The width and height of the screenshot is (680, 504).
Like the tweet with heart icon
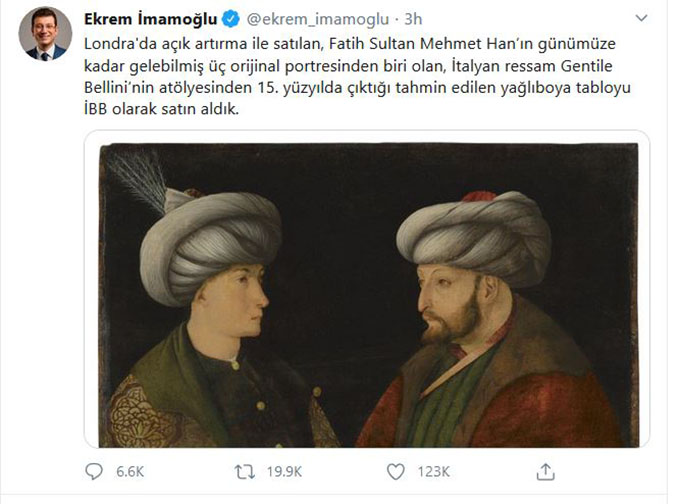[396, 471]
